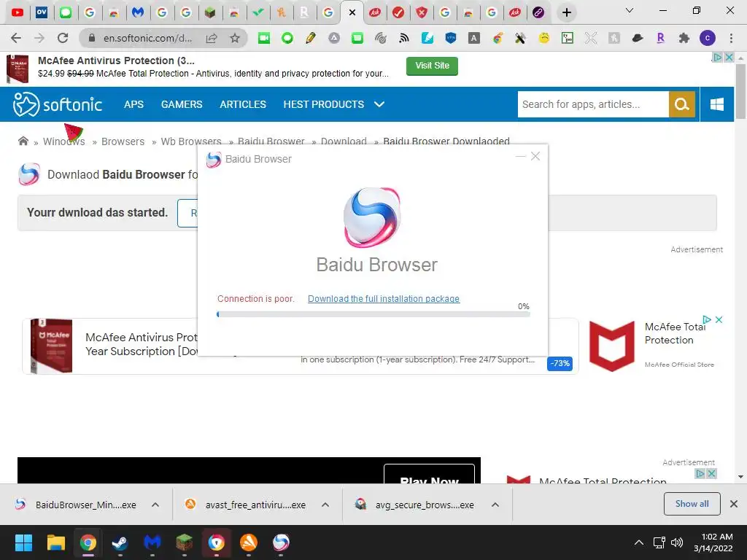The height and width of the screenshot is (560, 747).
Task: Switch to the Minecraft block tab
Action: coord(210,12)
